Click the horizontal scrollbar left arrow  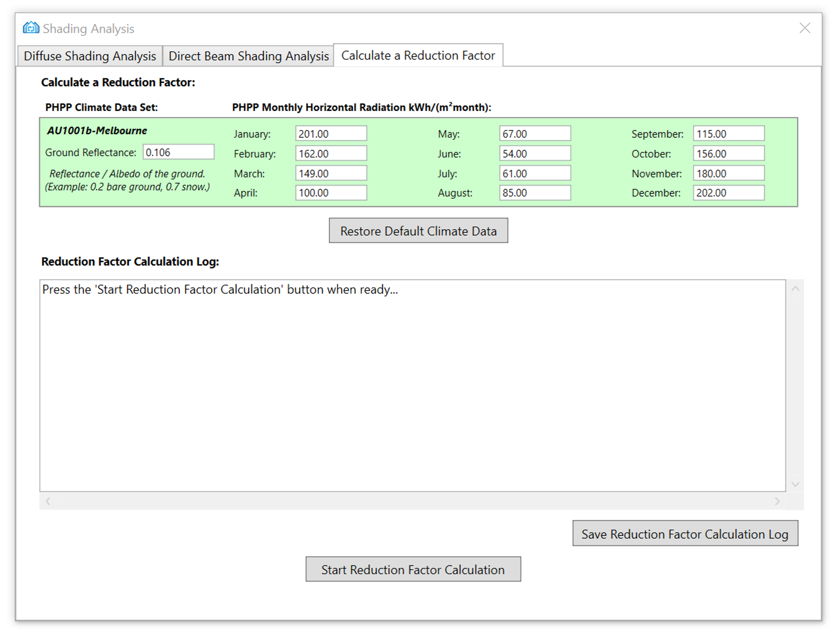[47, 501]
